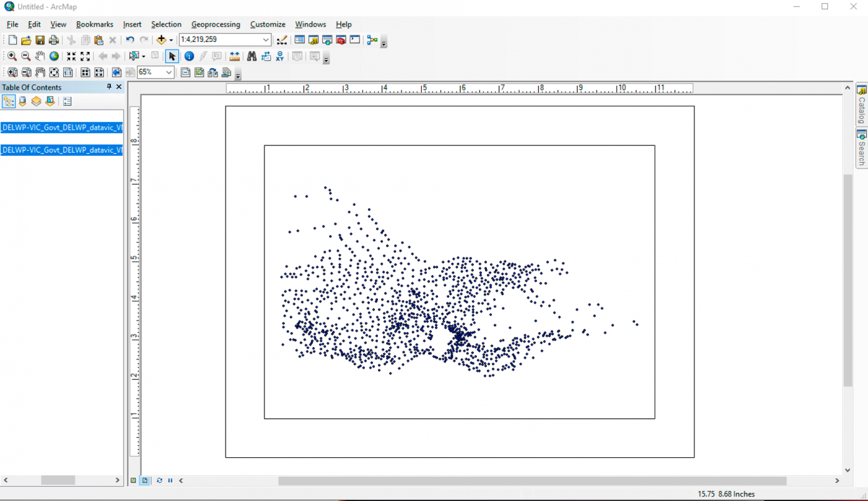The image size is (868, 501).
Task: Open the Bookmarks menu
Action: click(x=94, y=24)
